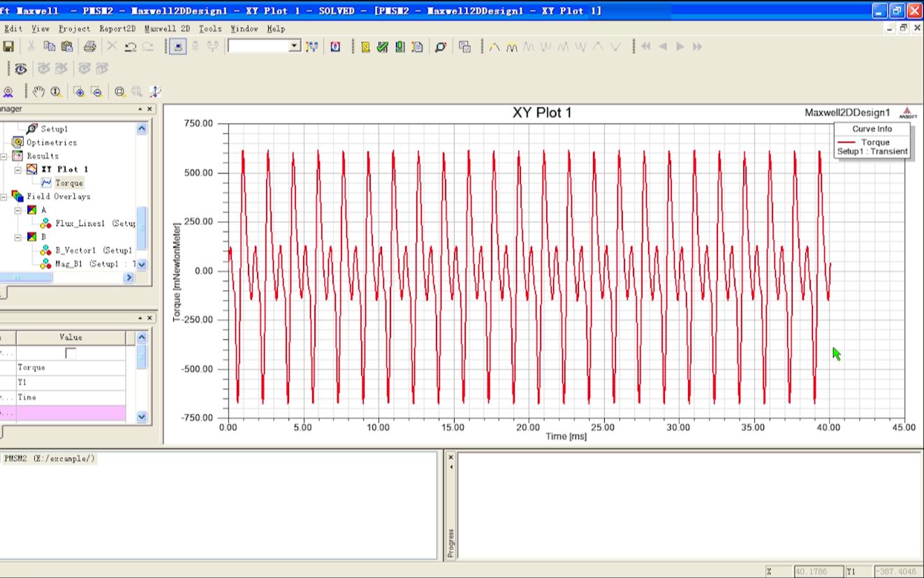Image resolution: width=924 pixels, height=578 pixels.
Task: Close the properties panel with its X
Action: [150, 319]
